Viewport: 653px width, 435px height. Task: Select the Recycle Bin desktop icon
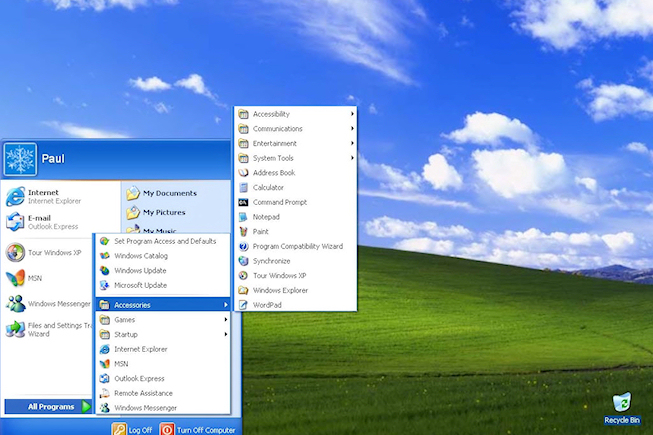click(x=622, y=408)
